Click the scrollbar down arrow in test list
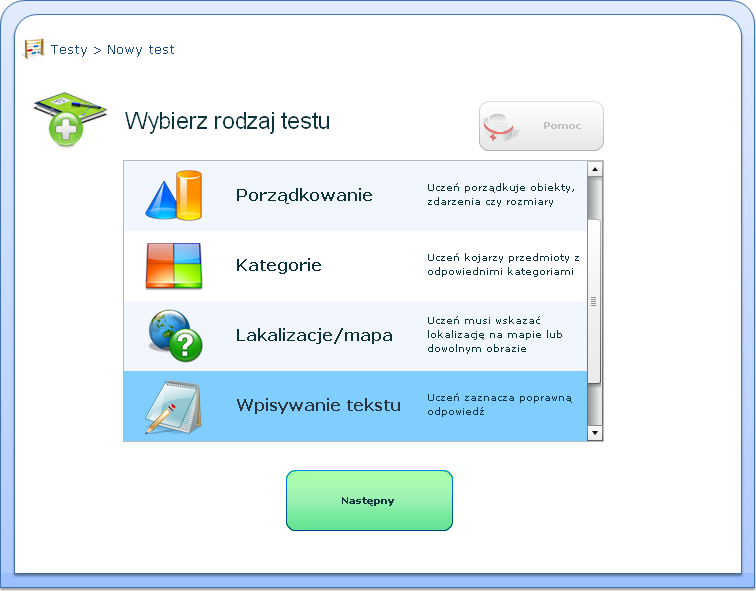Image resolution: width=756 pixels, height=591 pixels. [x=594, y=433]
